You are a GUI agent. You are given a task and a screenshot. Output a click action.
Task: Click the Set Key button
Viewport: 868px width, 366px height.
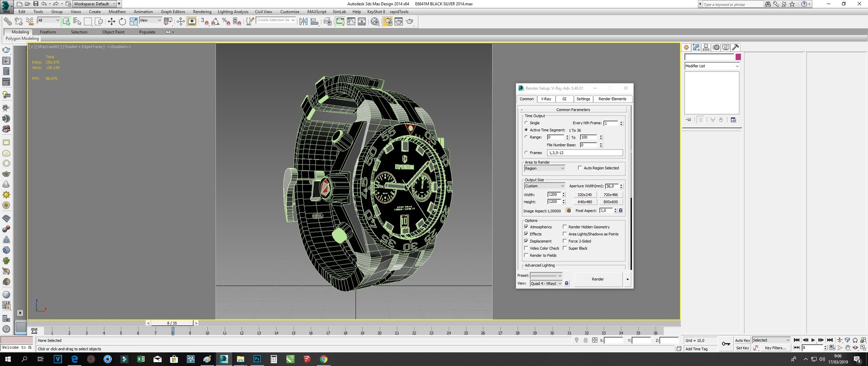[742, 348]
